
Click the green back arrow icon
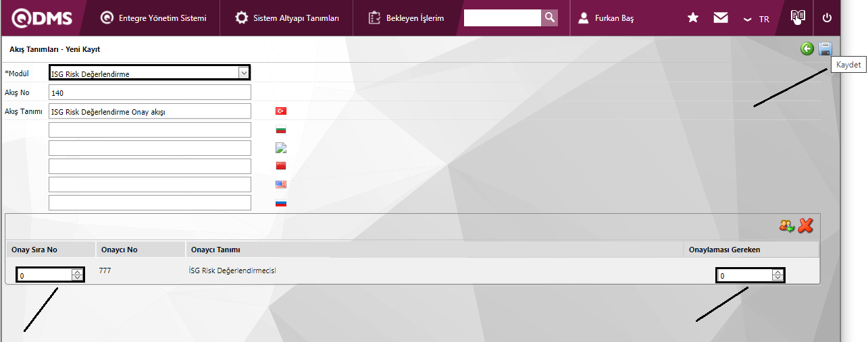807,49
